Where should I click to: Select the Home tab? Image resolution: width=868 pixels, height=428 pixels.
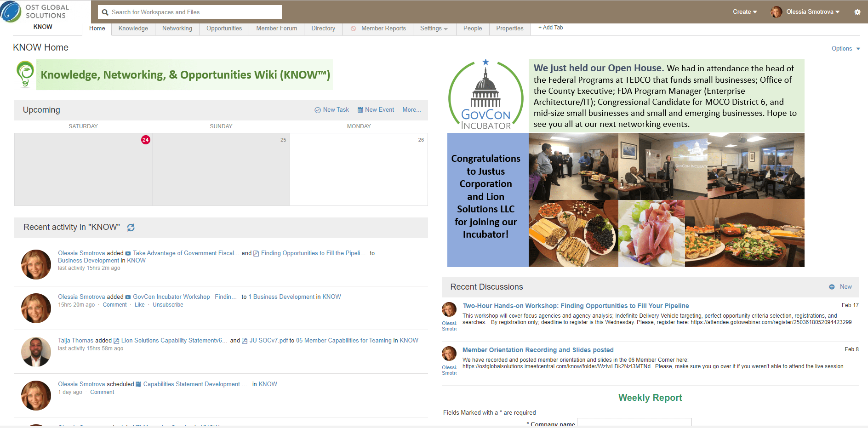click(x=97, y=29)
